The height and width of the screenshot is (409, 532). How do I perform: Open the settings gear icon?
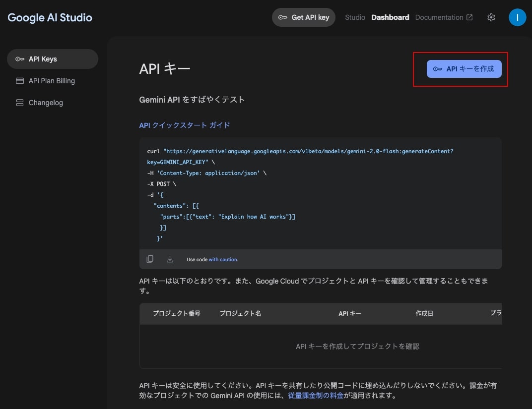(491, 17)
